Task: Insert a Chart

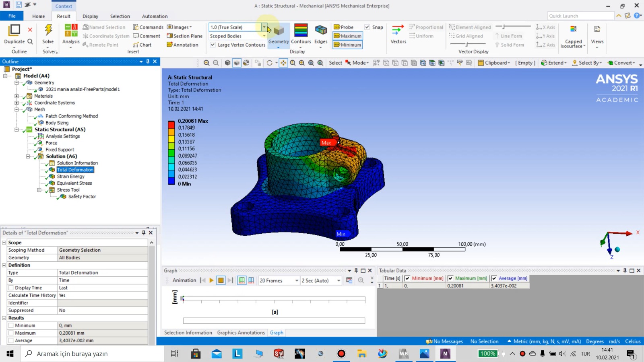Action: point(142,45)
